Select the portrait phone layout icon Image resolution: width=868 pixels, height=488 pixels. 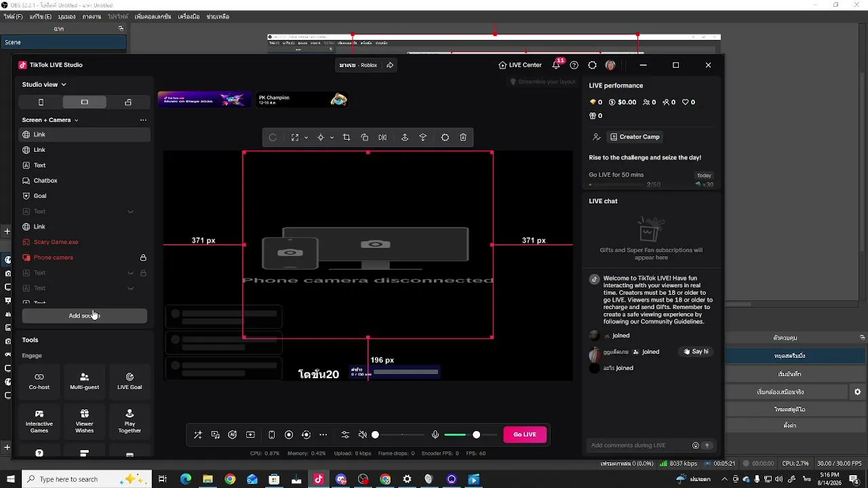point(41,102)
